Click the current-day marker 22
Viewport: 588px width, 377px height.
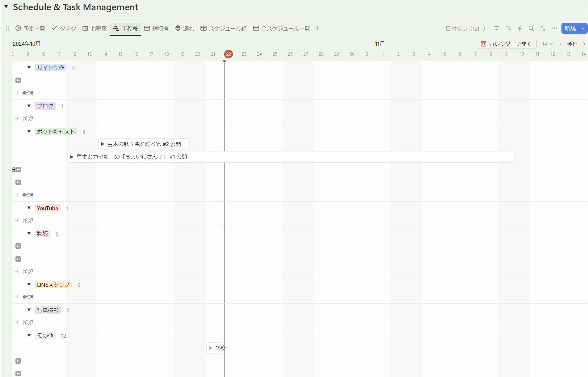[x=229, y=54]
